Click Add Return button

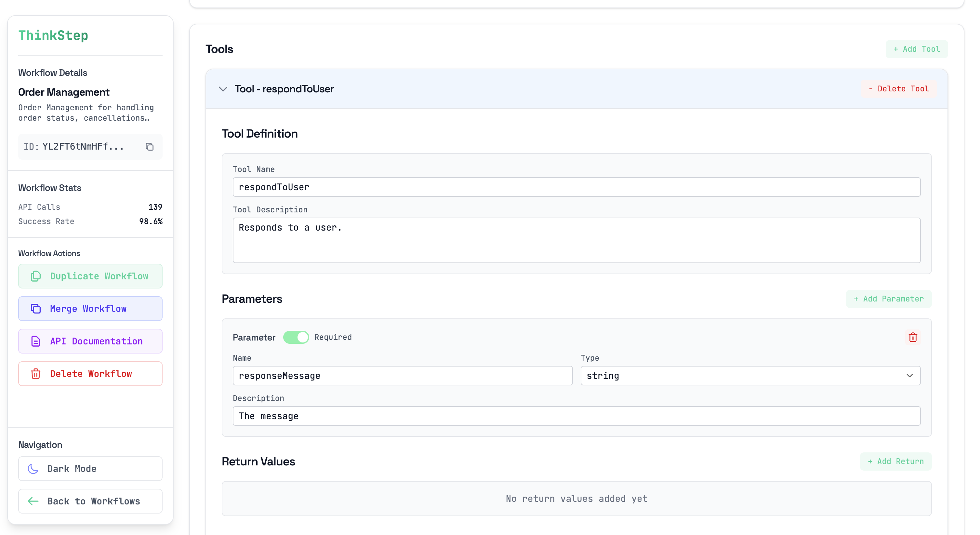[895, 461]
